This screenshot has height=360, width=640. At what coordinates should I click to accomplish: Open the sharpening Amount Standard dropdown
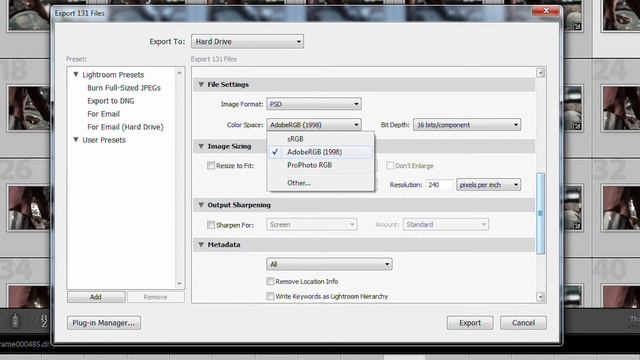[x=446, y=224]
